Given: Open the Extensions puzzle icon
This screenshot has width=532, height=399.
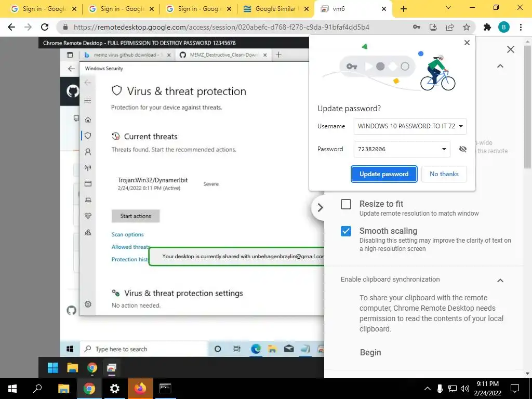Looking at the screenshot, I should [x=487, y=27].
